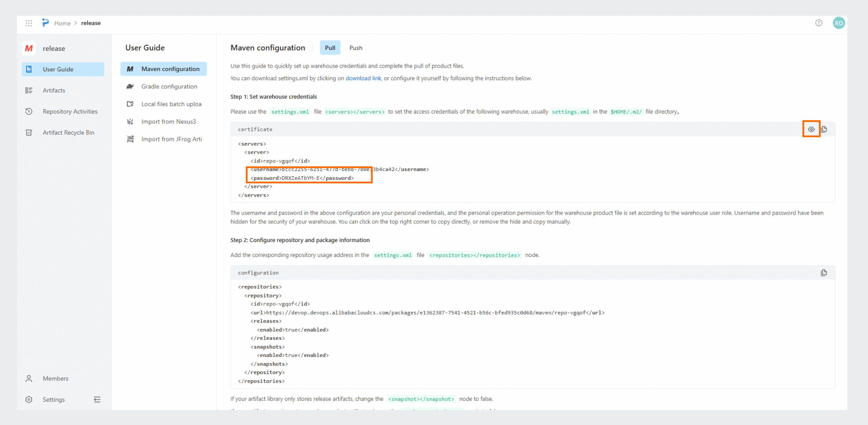Open the Members page
868x425 pixels.
(55, 379)
